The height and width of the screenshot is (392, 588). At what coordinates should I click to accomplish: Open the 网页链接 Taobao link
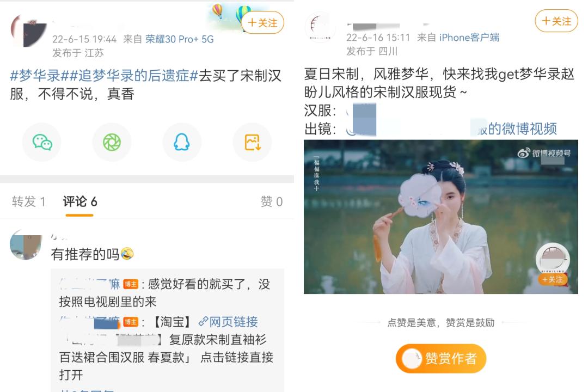(228, 321)
